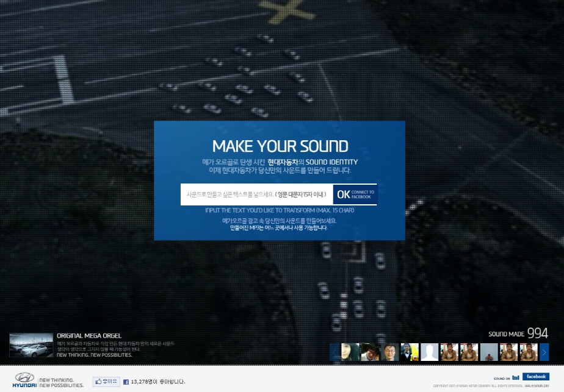Click the "MAKE YOUR SOUND" heading

click(280, 146)
